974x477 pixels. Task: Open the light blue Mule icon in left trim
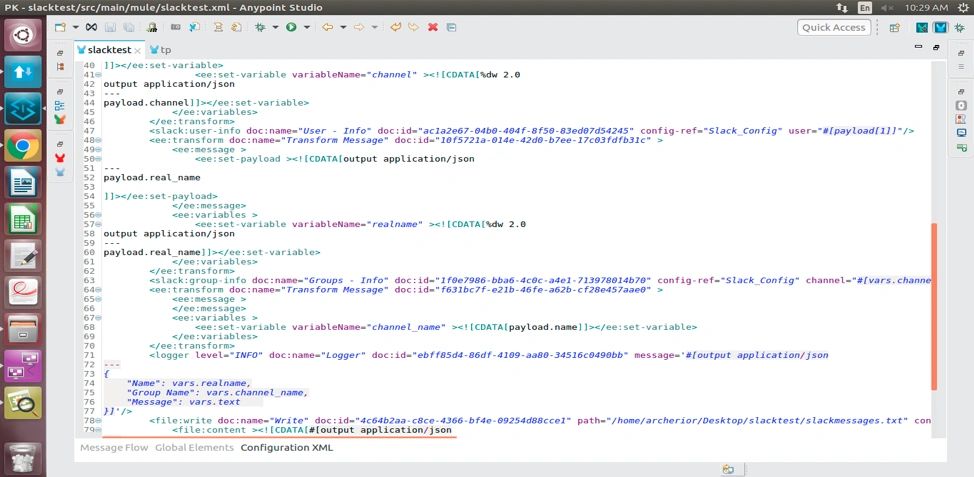point(60,172)
